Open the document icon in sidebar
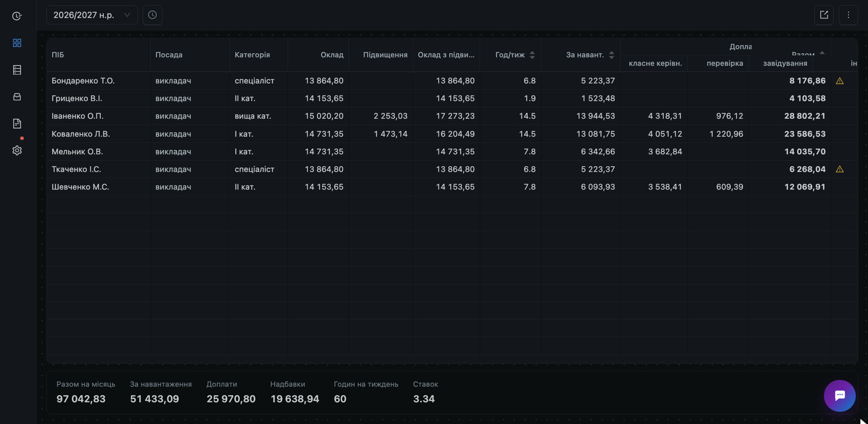This screenshot has width=868, height=424. [17, 123]
